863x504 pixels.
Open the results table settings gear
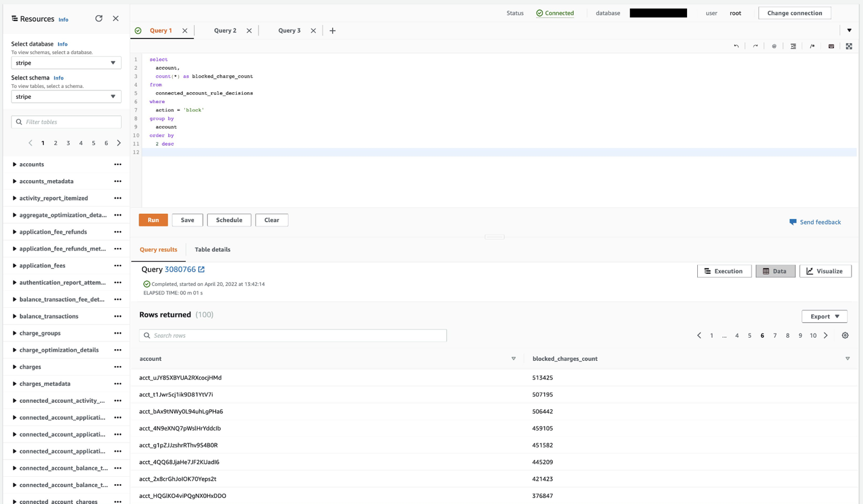(845, 335)
